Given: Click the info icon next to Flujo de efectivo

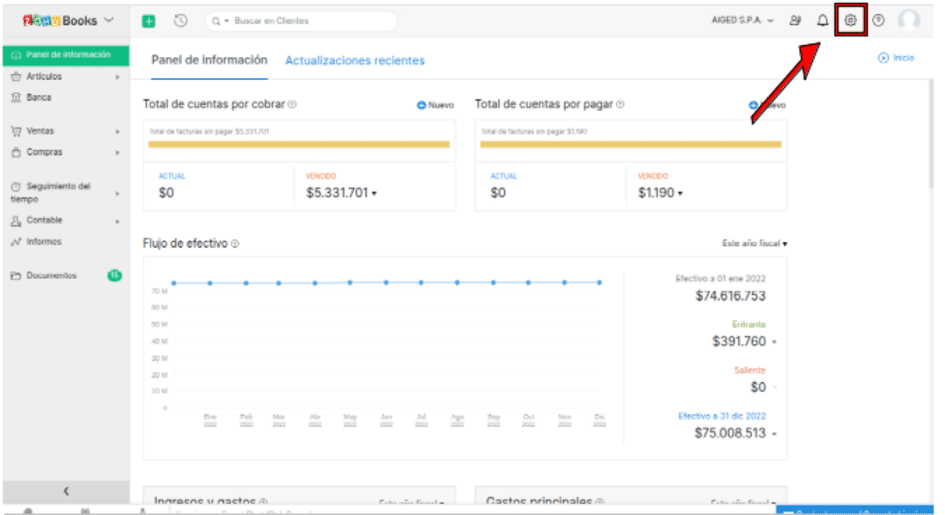Looking at the screenshot, I should point(235,244).
